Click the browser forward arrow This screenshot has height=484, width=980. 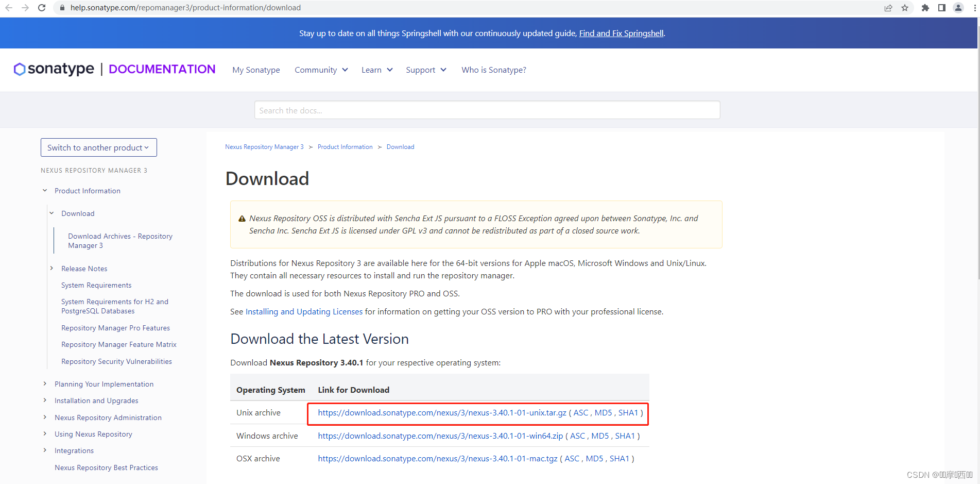tap(25, 8)
